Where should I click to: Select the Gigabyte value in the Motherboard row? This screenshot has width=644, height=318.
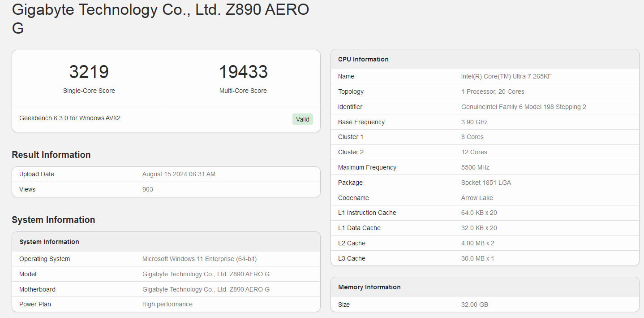click(x=206, y=289)
